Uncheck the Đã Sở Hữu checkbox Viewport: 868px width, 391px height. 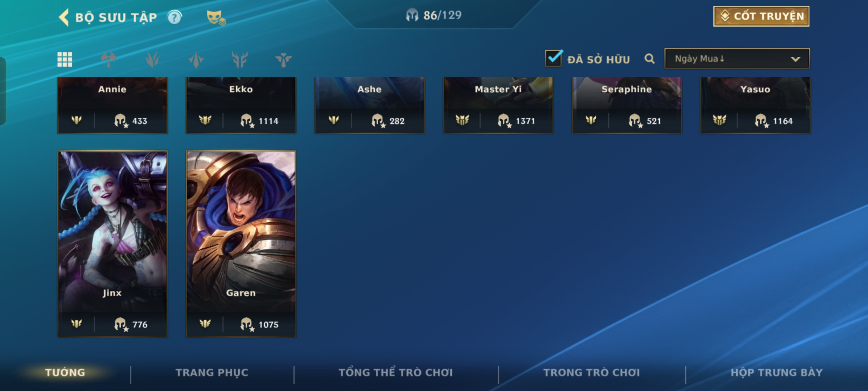[554, 58]
